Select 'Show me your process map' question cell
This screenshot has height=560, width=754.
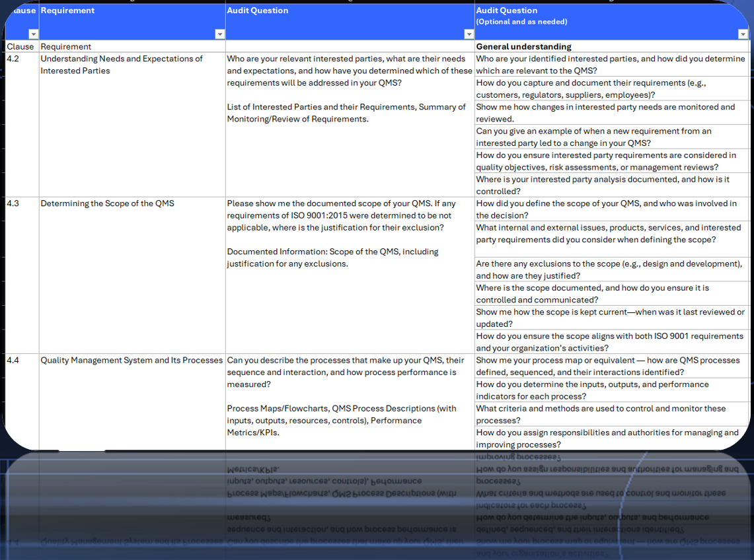point(611,367)
